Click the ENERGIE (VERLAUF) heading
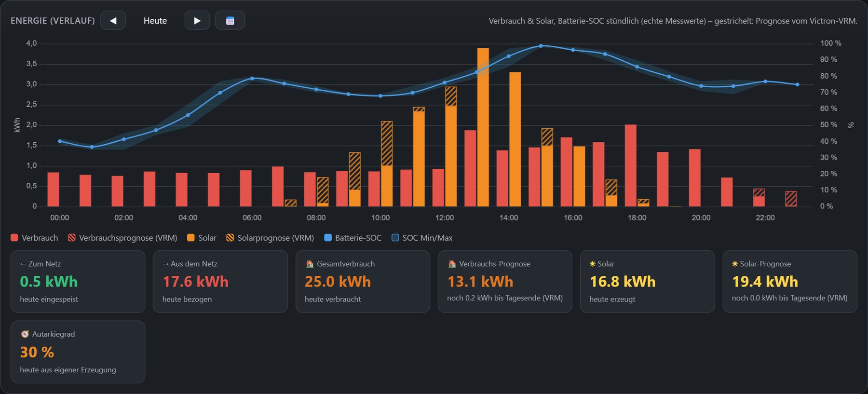This screenshot has height=394, width=868. click(x=53, y=21)
